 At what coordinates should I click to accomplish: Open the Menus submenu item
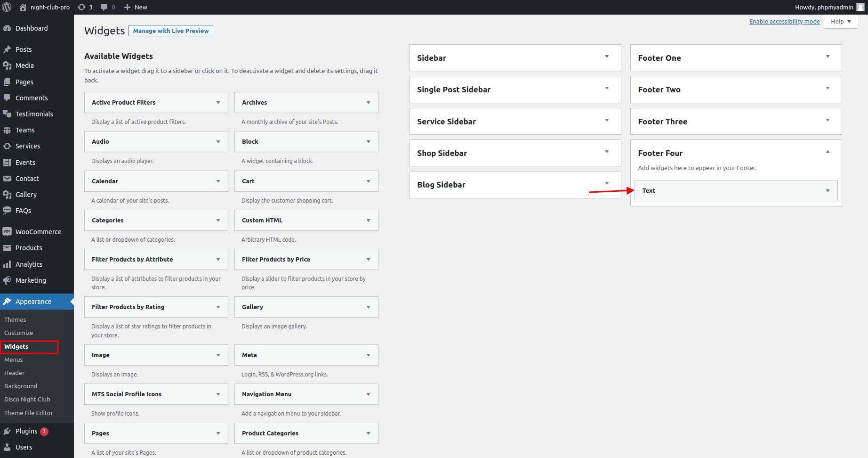point(14,360)
